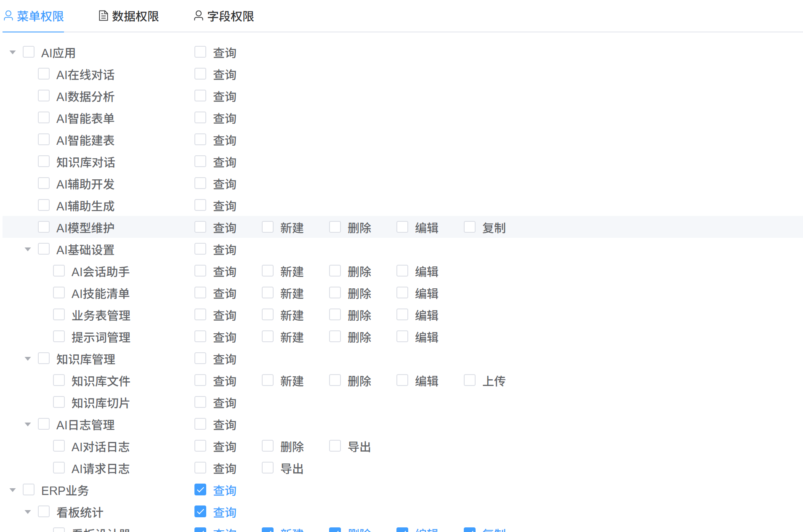Check 删除 permission for 业务表管理
803x532 pixels.
pos(335,315)
